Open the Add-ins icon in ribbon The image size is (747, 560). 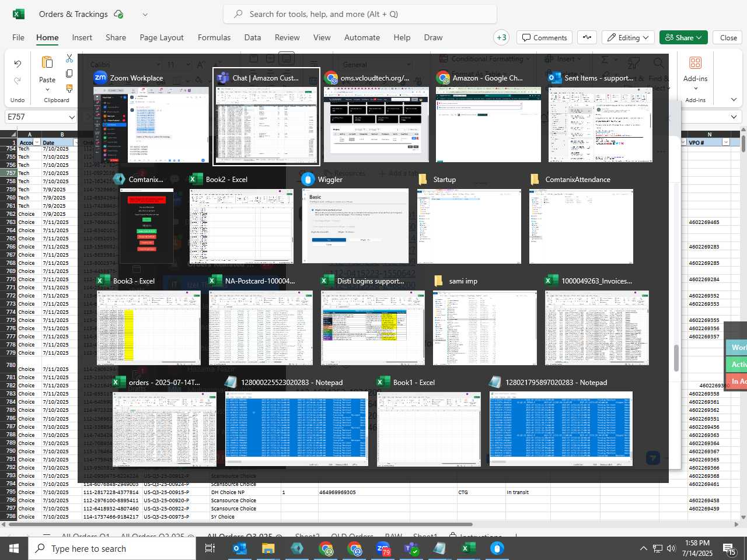click(695, 63)
